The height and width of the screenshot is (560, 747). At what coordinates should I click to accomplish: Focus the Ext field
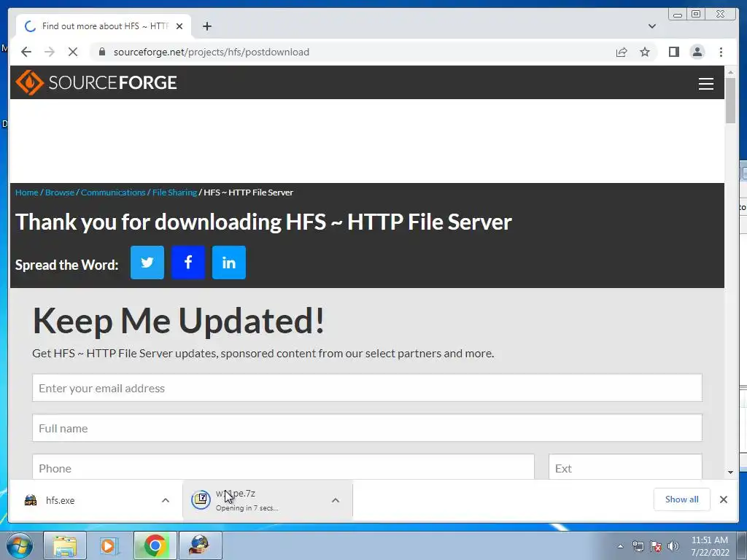coord(625,467)
